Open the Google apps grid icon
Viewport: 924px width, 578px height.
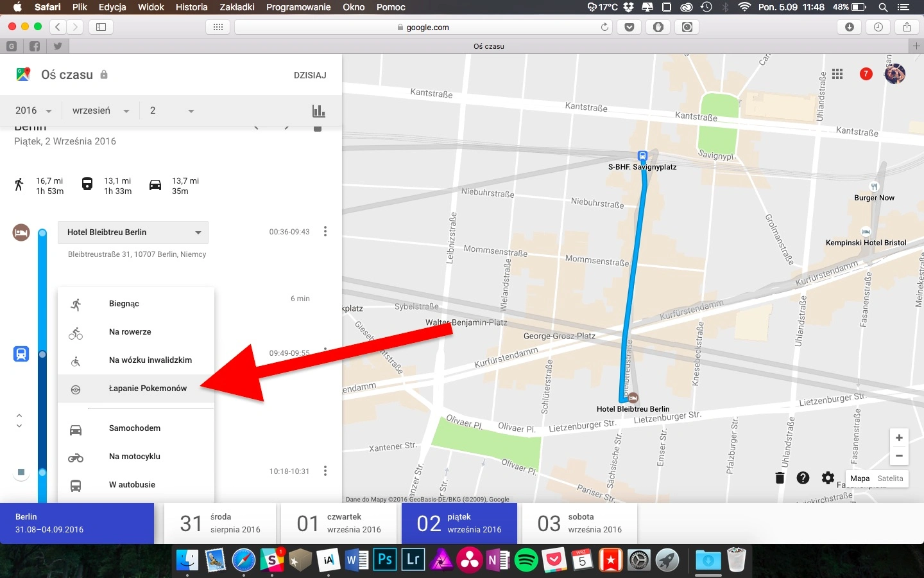tap(837, 74)
